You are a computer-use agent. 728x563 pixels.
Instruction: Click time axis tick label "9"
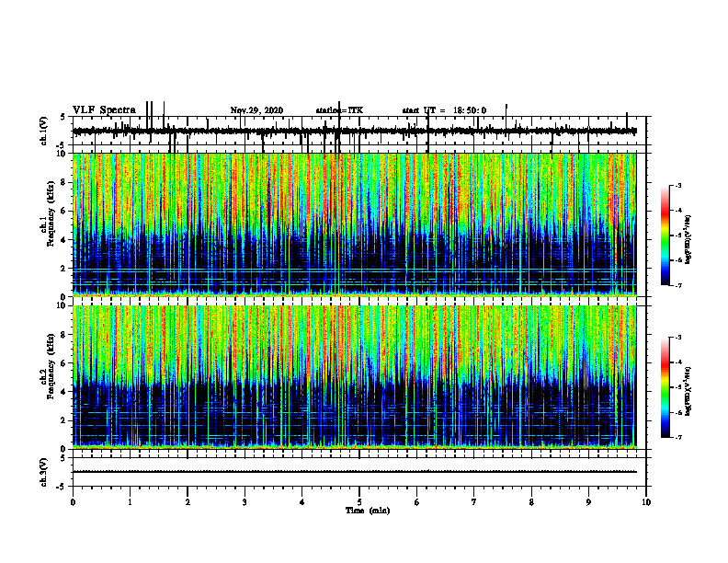pos(588,502)
